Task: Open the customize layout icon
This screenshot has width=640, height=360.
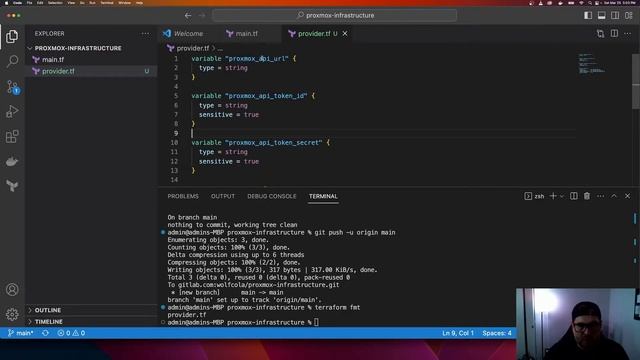Action: pos(629,16)
